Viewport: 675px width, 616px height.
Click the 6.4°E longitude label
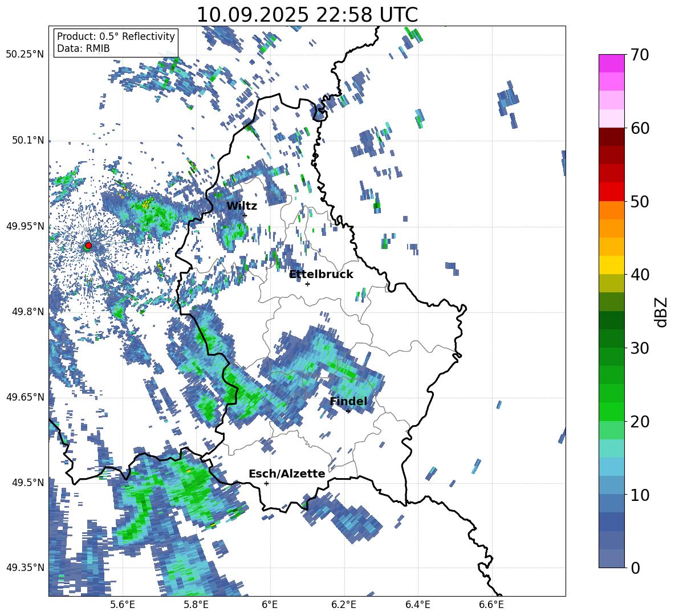(417, 605)
